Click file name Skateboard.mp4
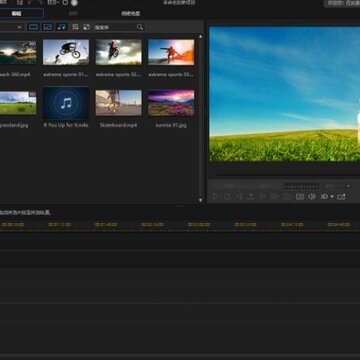The image size is (360, 360). click(118, 125)
